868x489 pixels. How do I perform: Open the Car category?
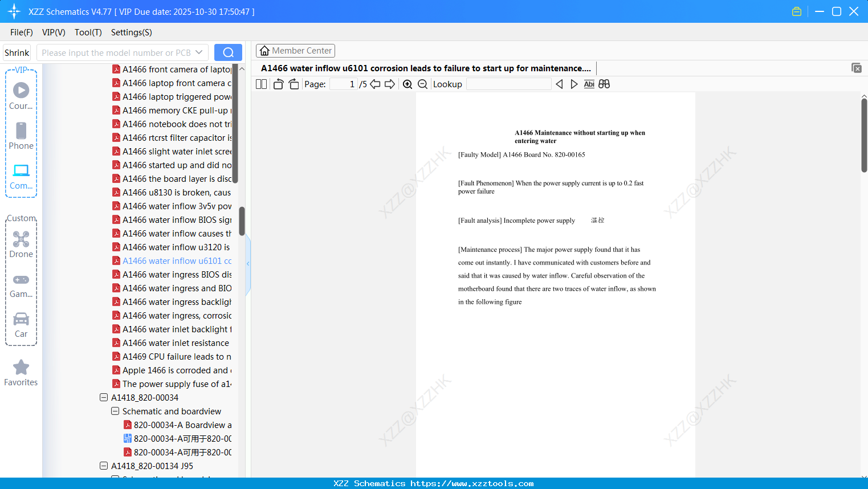coord(21,324)
